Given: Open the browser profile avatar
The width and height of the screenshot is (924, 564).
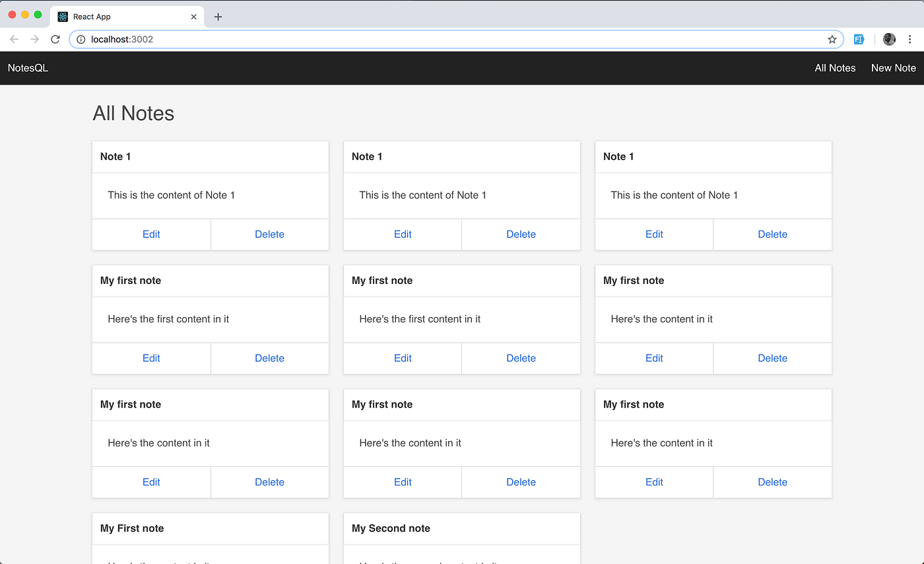Looking at the screenshot, I should (889, 39).
